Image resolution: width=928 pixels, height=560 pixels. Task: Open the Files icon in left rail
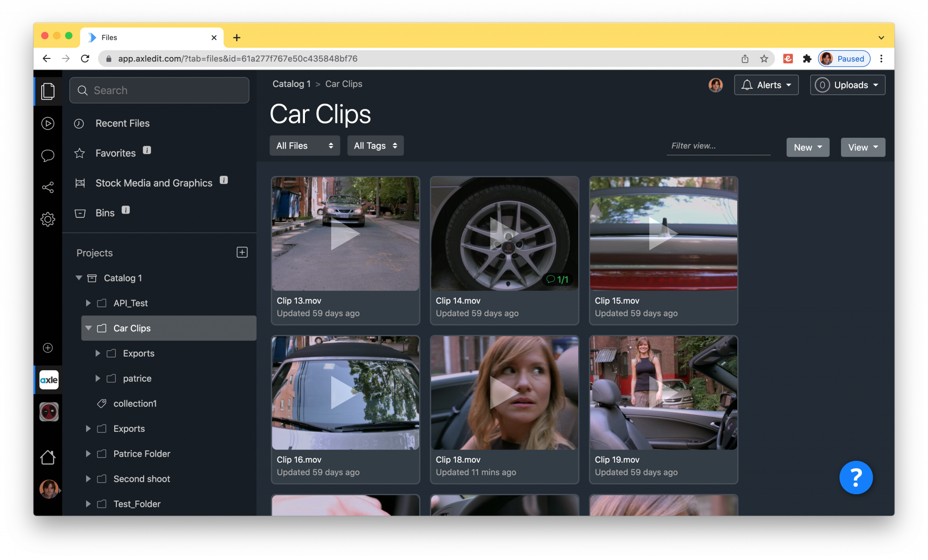48,91
